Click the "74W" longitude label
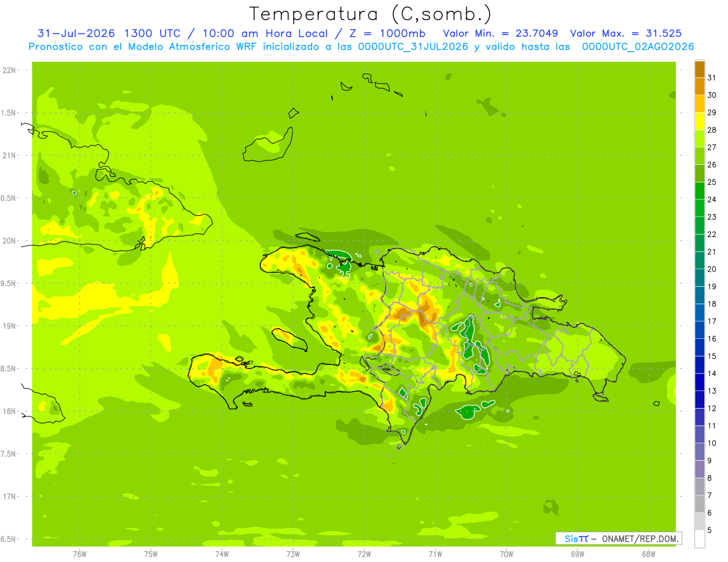The image size is (728, 562). coord(222,554)
